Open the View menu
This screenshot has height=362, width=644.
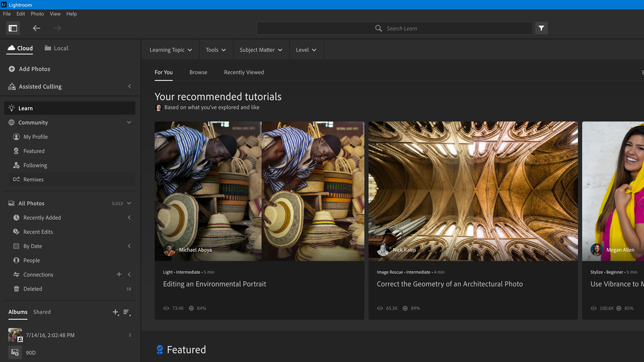pyautogui.click(x=55, y=14)
